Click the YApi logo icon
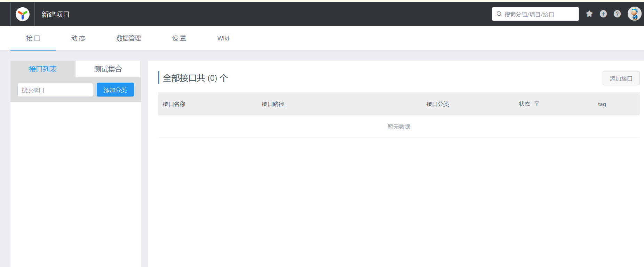The image size is (644, 267). click(x=23, y=14)
